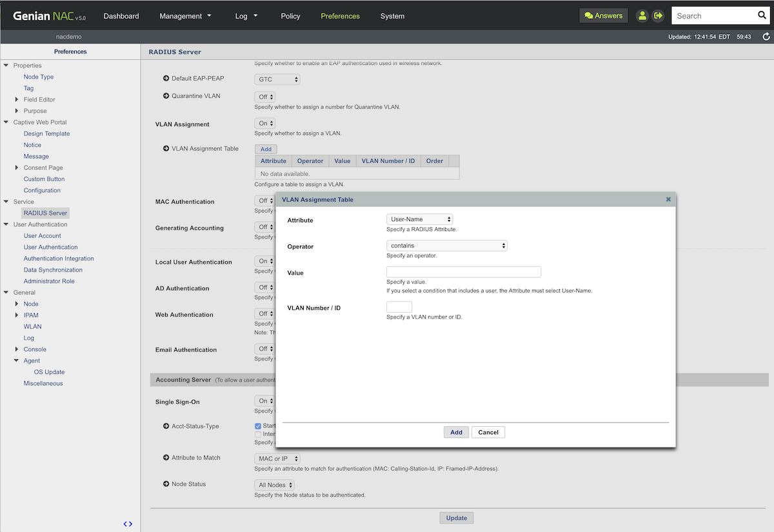This screenshot has width=774, height=532.
Task: Click the 59:43 countdown timer
Action: coord(744,37)
